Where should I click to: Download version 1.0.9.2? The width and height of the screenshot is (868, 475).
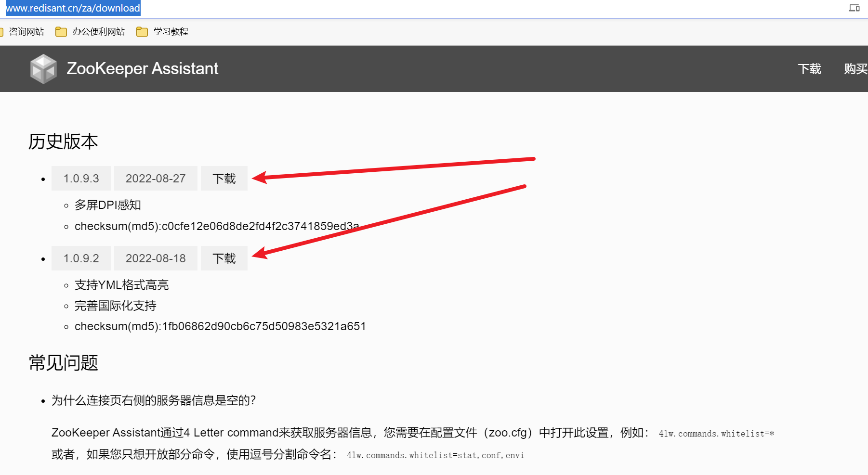click(224, 258)
